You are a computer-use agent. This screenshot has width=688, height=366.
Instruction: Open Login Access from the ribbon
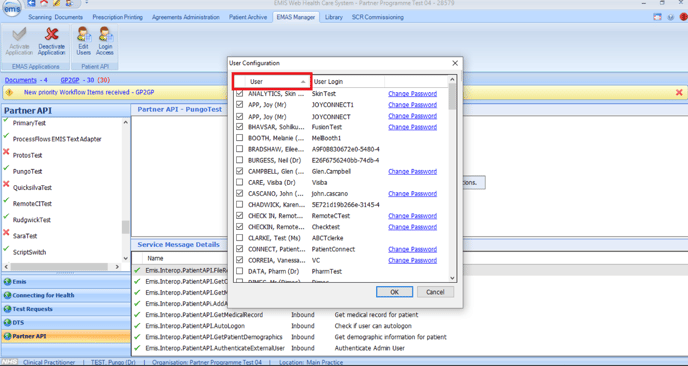(104, 42)
